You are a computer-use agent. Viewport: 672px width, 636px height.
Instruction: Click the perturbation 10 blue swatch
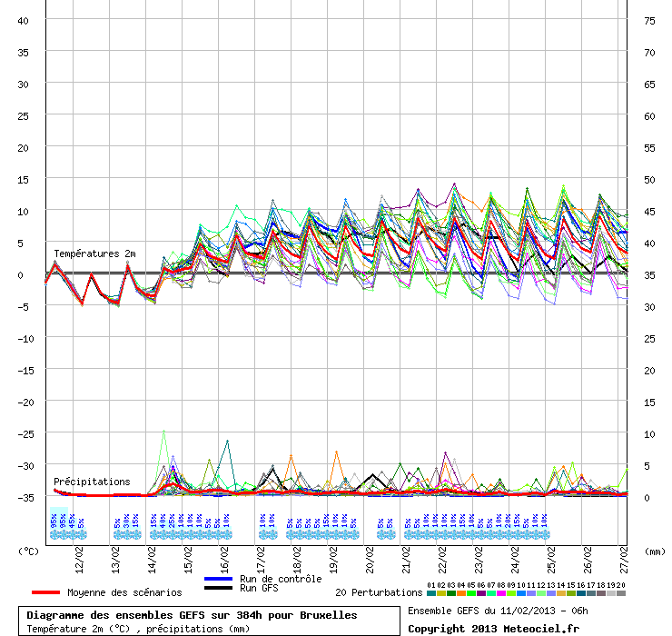[521, 593]
